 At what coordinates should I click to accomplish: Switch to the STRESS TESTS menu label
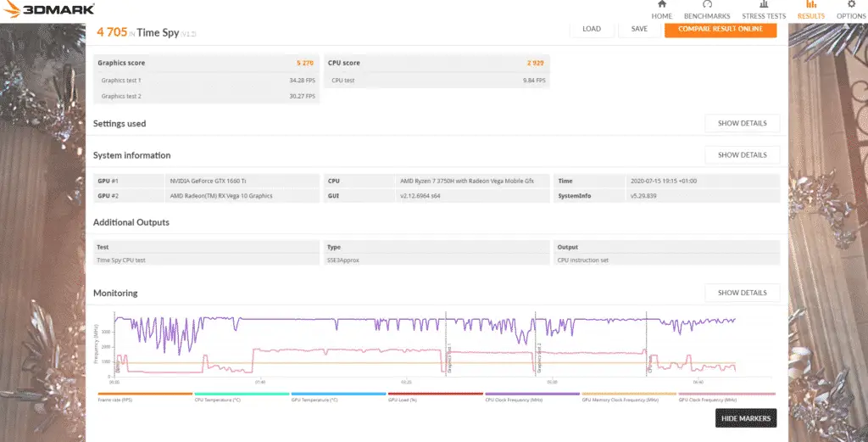(764, 16)
